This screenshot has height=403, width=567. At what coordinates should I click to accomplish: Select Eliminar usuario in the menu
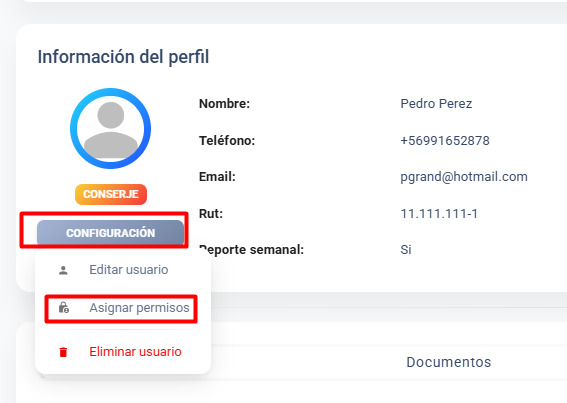tap(123, 352)
